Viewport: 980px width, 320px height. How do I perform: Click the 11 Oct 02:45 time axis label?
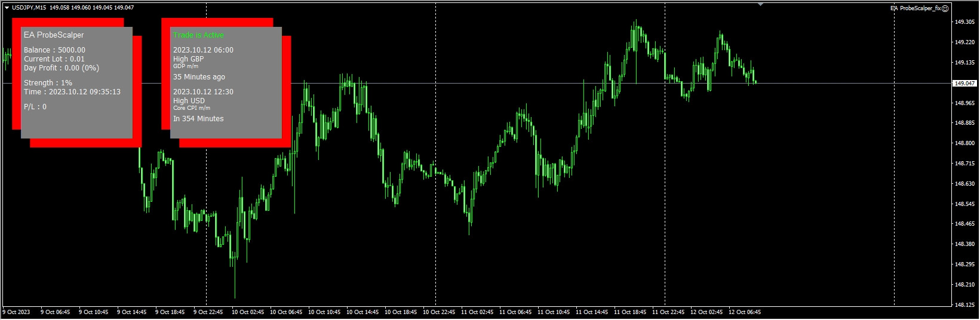(477, 312)
